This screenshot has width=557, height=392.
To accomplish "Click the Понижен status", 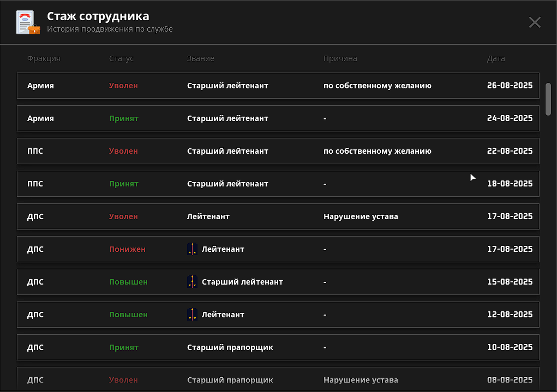I will click(127, 249).
